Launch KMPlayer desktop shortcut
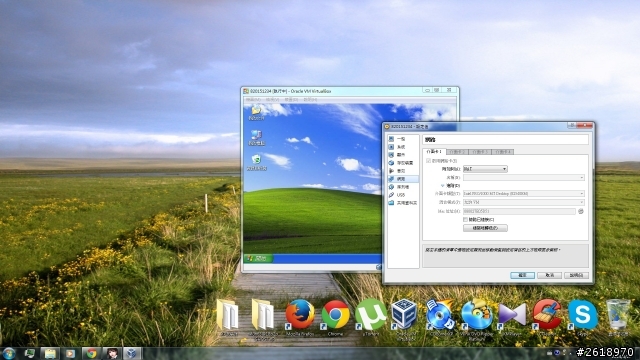Screen dimensions: 640x360 click(512, 317)
